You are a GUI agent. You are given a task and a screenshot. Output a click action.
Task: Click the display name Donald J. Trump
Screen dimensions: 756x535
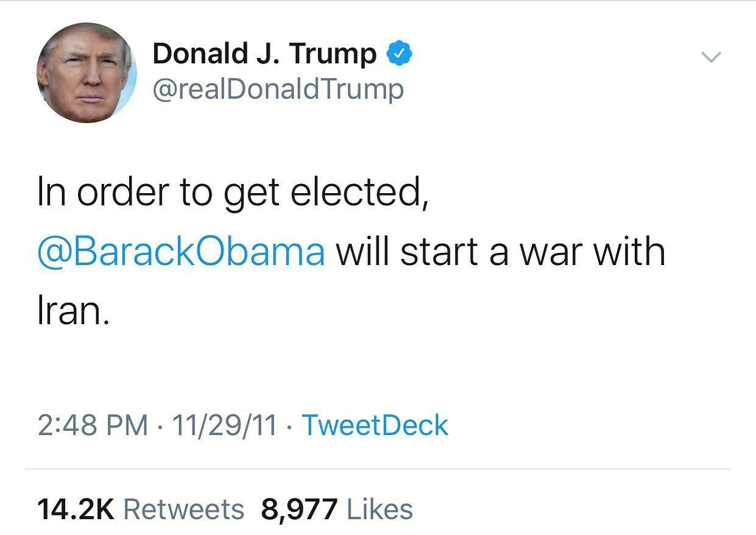point(264,54)
